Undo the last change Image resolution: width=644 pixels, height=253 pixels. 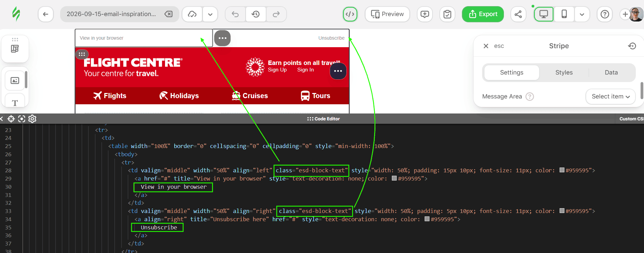(235, 14)
